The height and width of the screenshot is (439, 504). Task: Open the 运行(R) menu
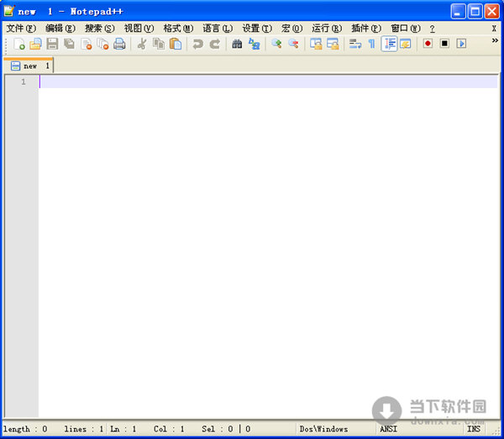pos(327,29)
